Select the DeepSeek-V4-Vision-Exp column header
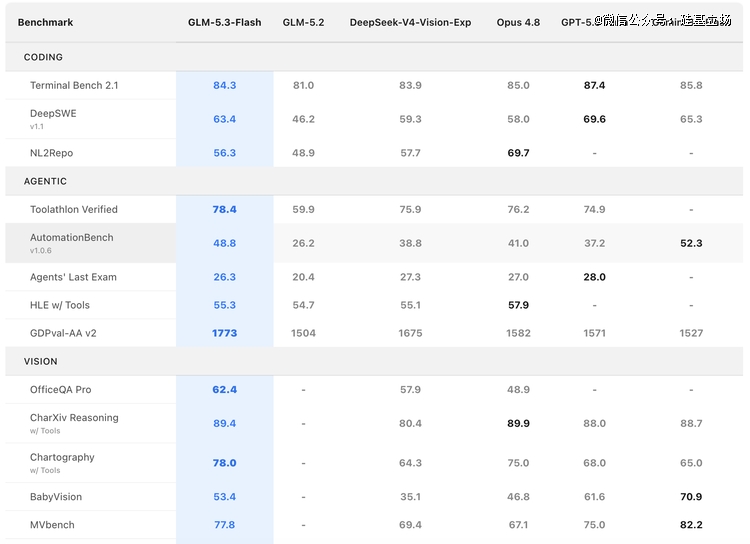The height and width of the screenshot is (544, 750). 410,22
